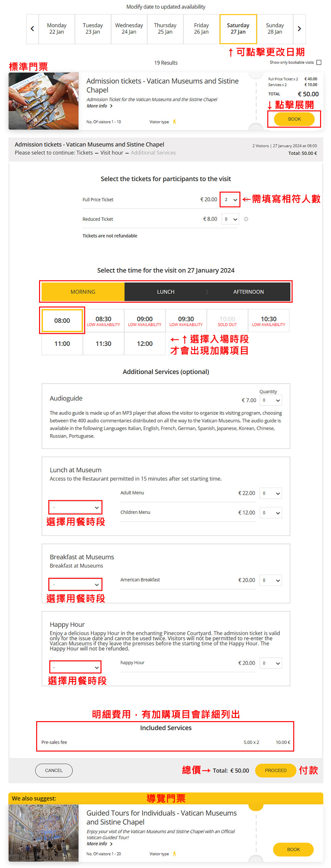Click visitor type icon on Guided Tours card

(174, 853)
